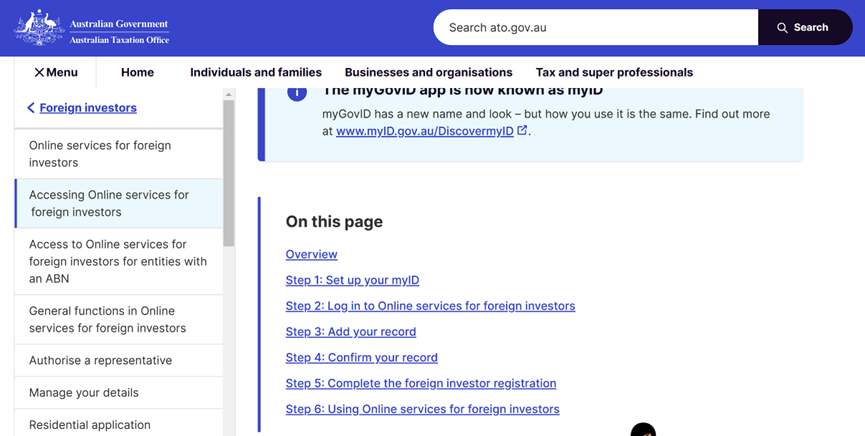
Task: Click the Australian Taxation Office logo
Action: (92, 28)
